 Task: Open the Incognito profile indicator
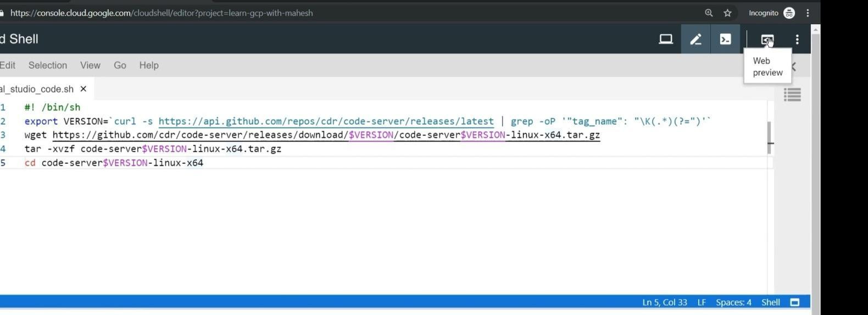pyautogui.click(x=771, y=13)
